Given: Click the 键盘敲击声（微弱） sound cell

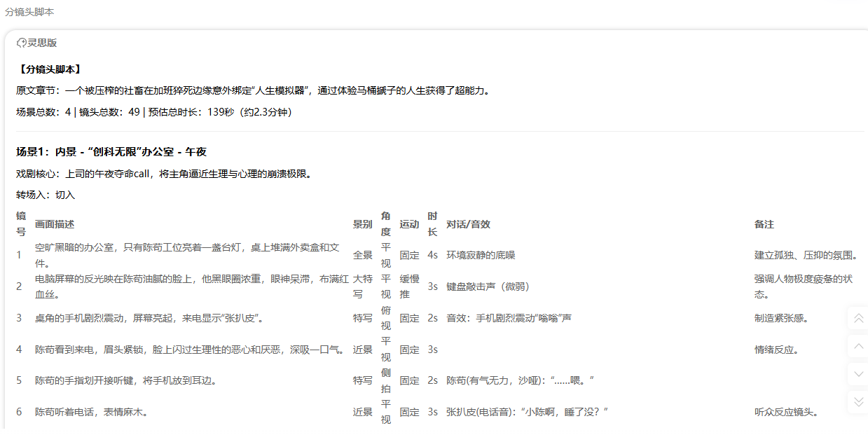Looking at the screenshot, I should (488, 286).
